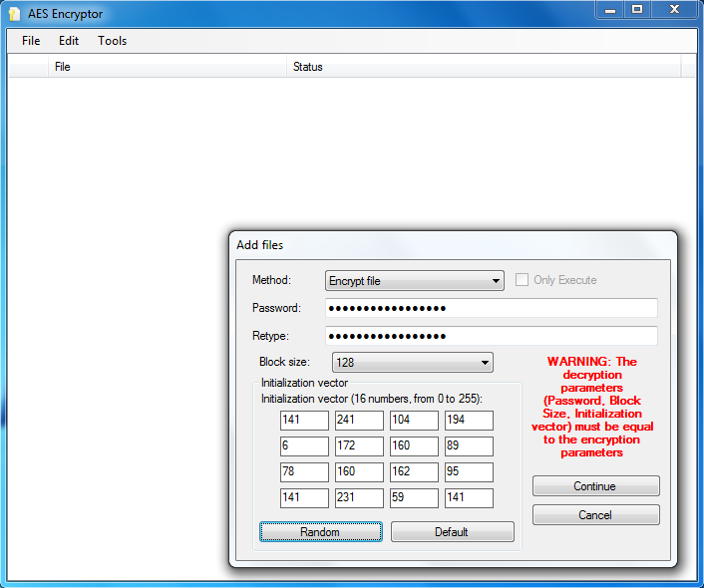Select IV field containing 194
Viewport: 704px width, 588px height.
point(469,421)
